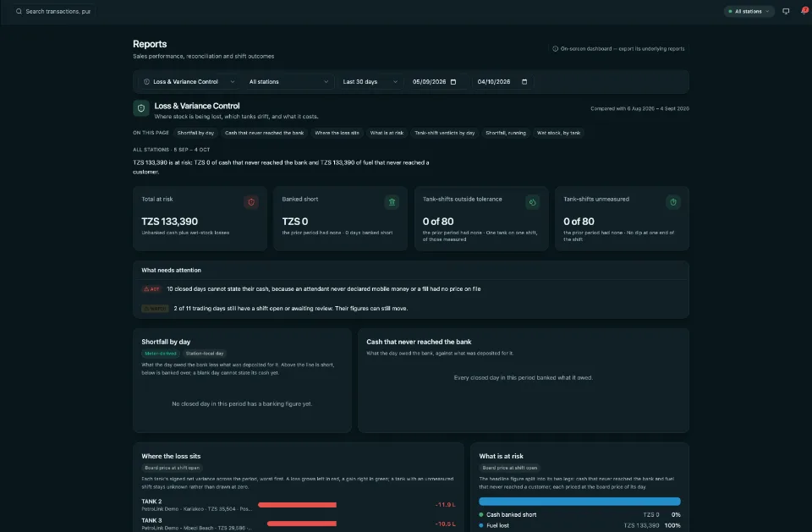Toggle the Meter-derived chip
This screenshot has width=812, height=532.
coord(161,354)
